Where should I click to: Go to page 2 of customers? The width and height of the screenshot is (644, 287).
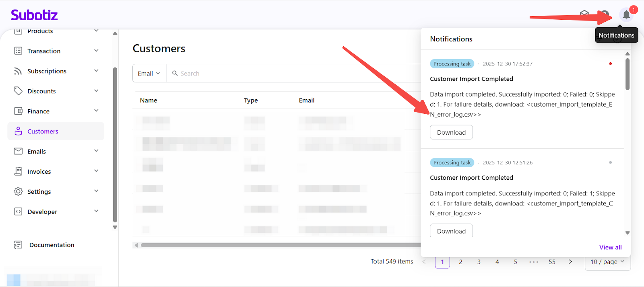[x=460, y=262]
